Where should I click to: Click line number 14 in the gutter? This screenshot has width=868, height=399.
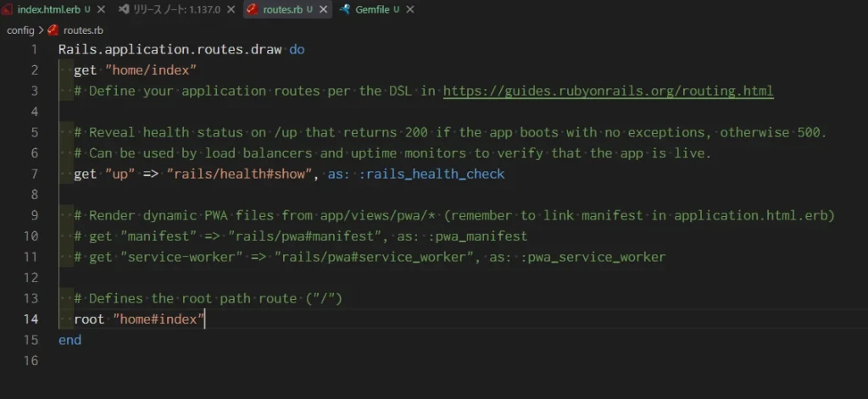coord(31,319)
